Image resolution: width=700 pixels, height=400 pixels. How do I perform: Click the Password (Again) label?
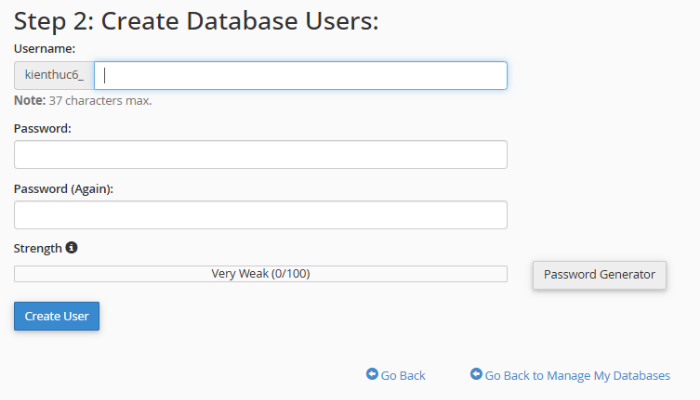[x=64, y=189]
